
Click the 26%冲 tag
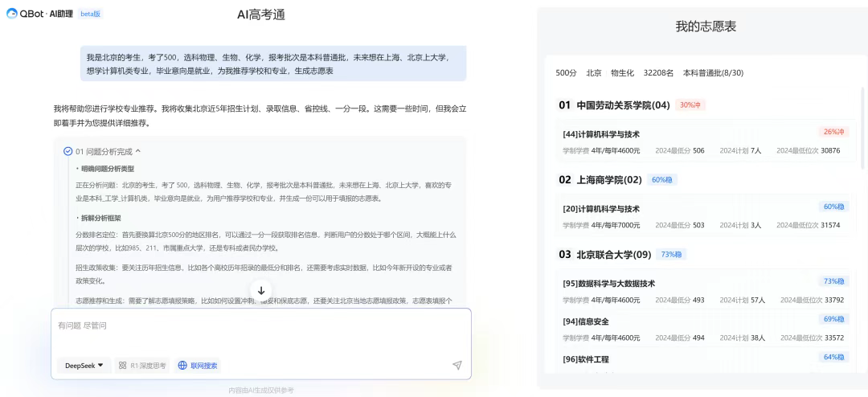(833, 132)
